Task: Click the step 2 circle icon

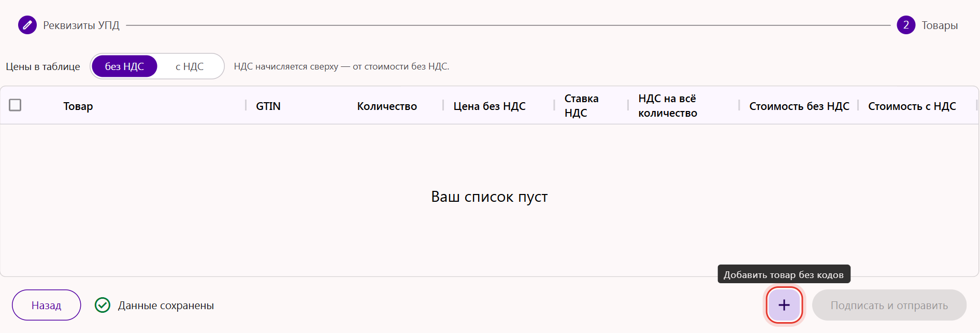Action: 906,25
